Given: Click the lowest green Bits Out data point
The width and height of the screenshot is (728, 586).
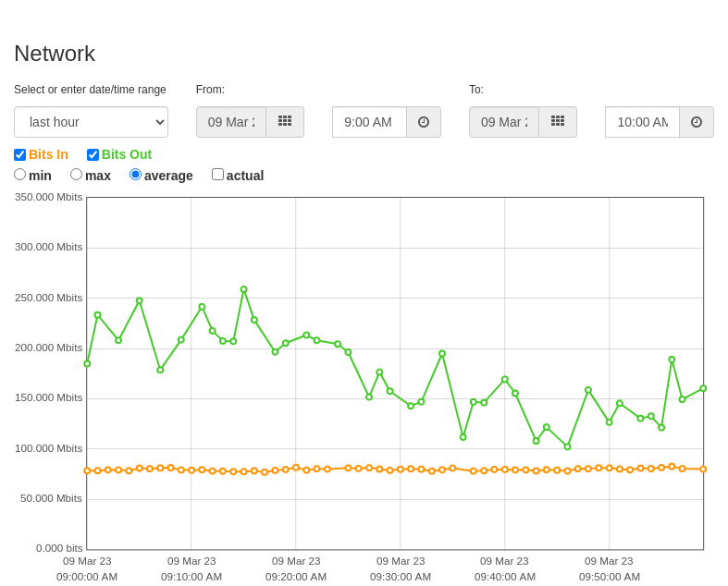Looking at the screenshot, I should click(x=567, y=446).
